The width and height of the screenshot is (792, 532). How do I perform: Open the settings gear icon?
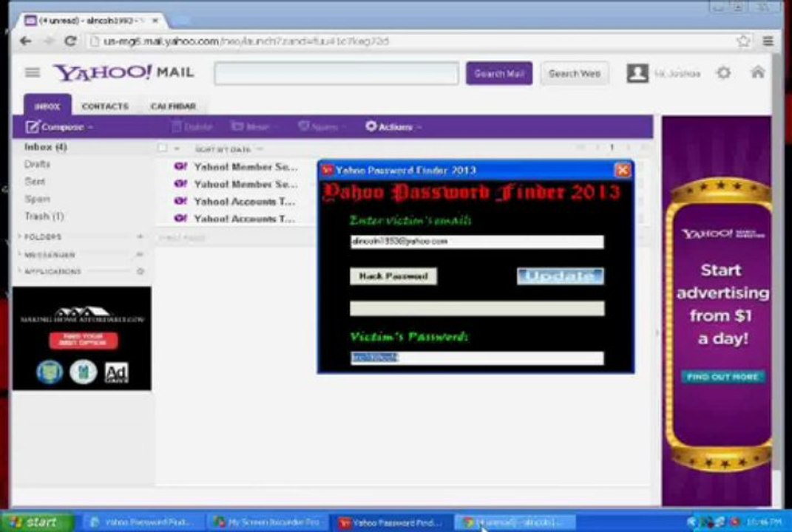click(x=724, y=73)
